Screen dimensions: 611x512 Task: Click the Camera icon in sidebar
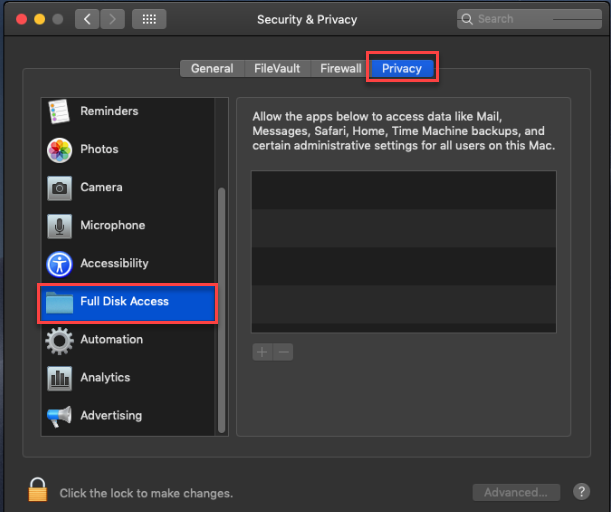(59, 188)
